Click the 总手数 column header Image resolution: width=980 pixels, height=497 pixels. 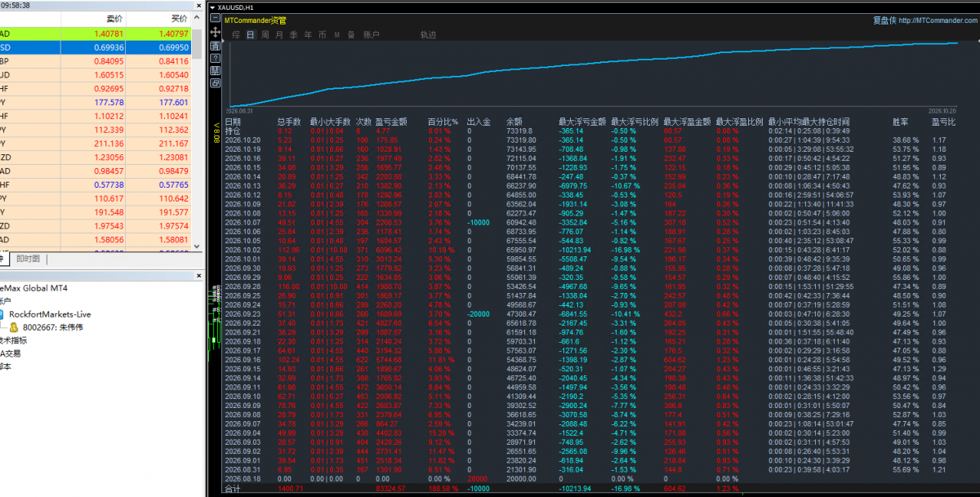click(x=289, y=122)
